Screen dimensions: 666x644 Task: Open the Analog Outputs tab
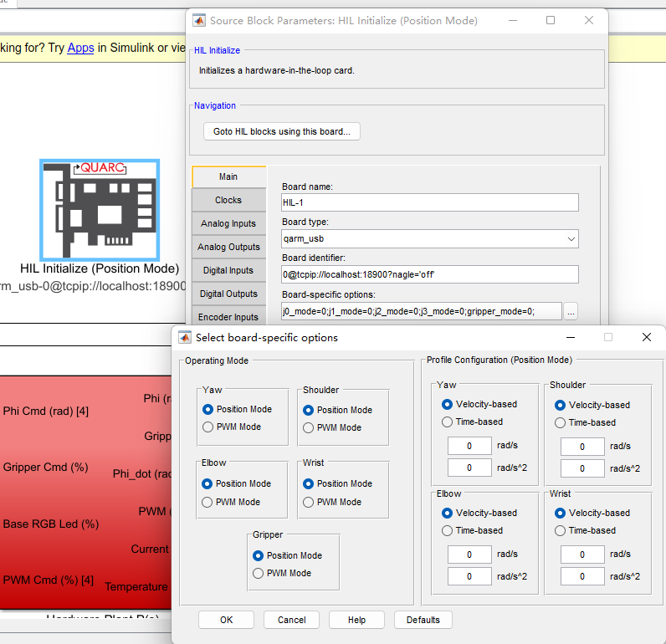pos(228,247)
